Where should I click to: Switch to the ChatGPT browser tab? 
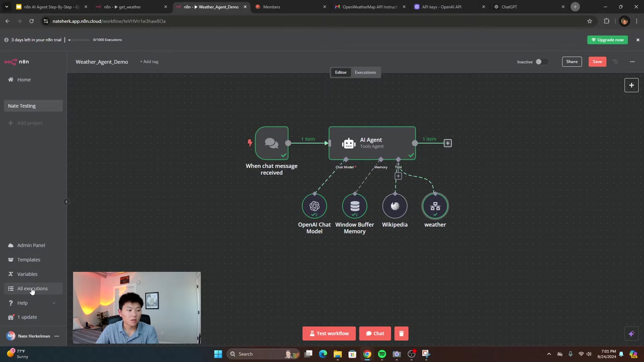(x=529, y=7)
